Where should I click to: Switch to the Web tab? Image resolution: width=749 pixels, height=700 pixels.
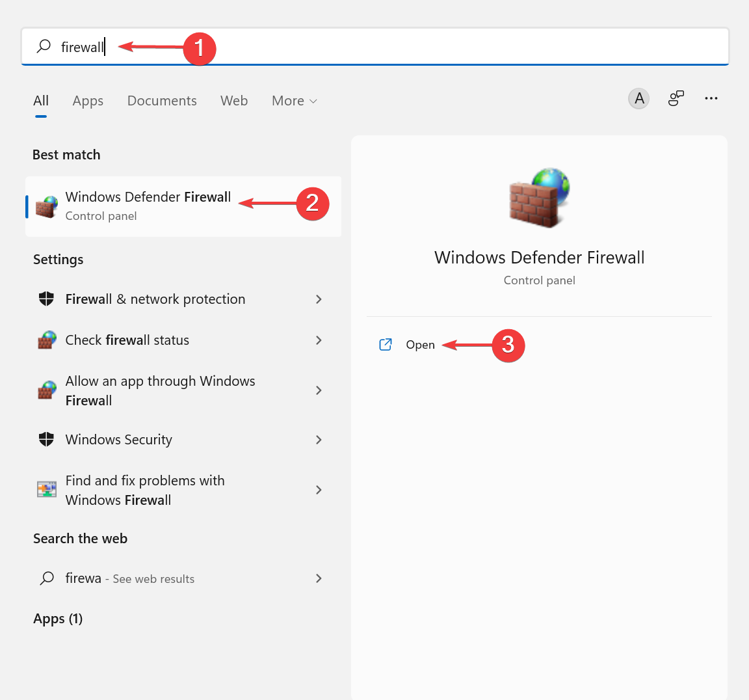pyautogui.click(x=234, y=101)
